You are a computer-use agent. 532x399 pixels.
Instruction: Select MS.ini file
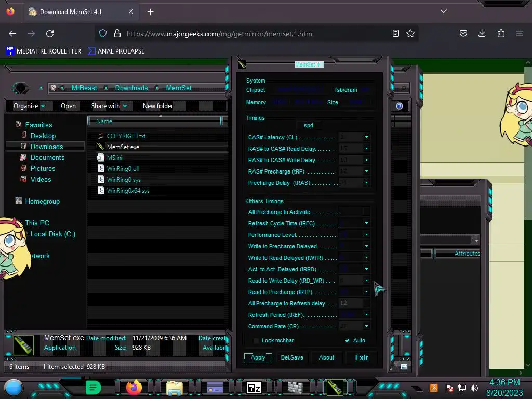pos(114,158)
